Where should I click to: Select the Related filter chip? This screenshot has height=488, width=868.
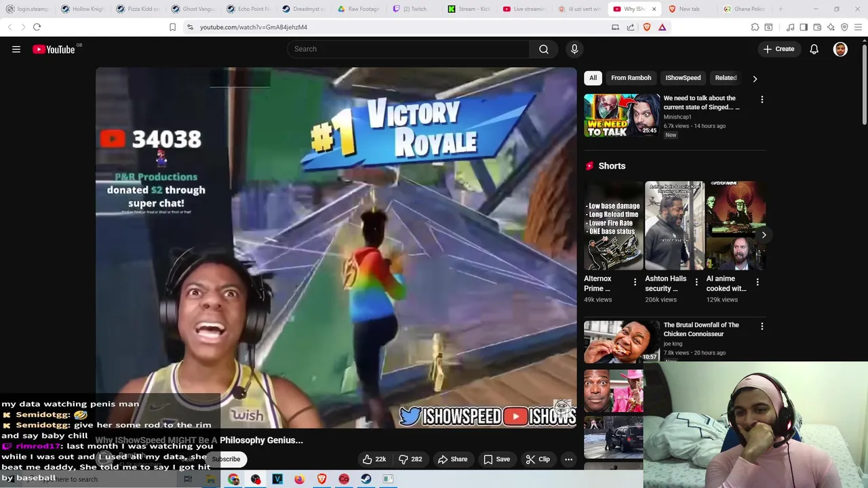click(x=726, y=78)
